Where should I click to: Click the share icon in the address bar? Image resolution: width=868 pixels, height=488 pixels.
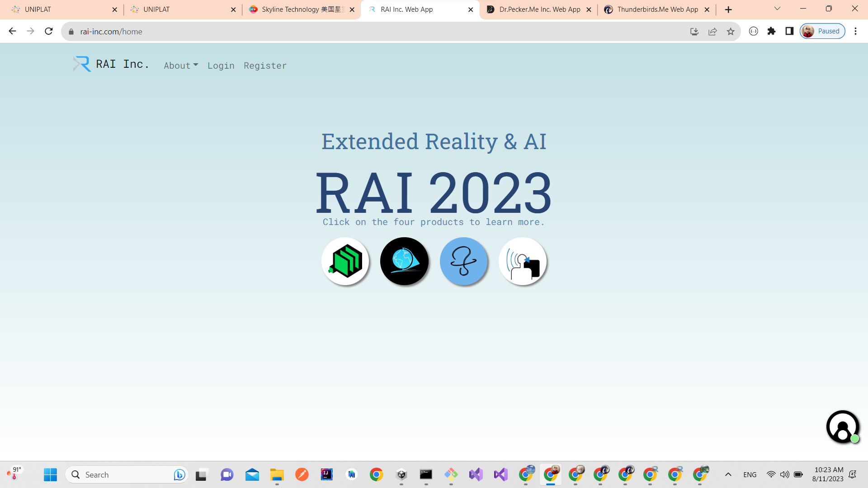(x=712, y=31)
